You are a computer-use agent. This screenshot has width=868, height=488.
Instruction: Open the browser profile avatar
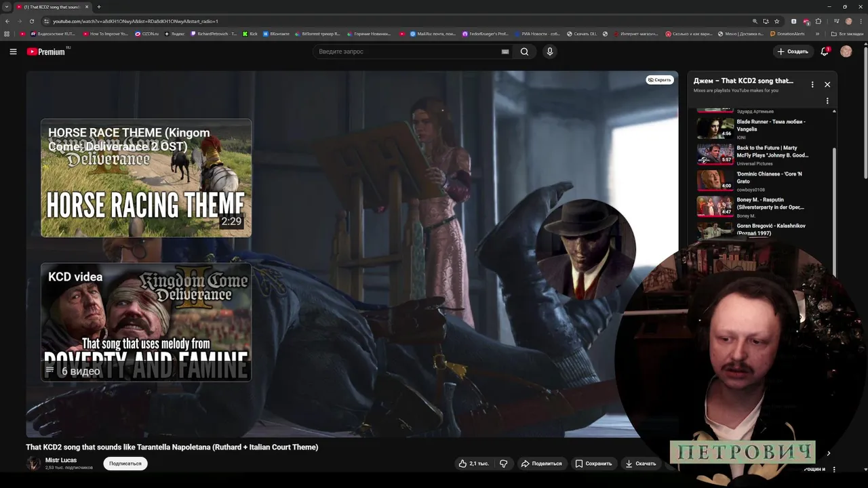(x=848, y=21)
